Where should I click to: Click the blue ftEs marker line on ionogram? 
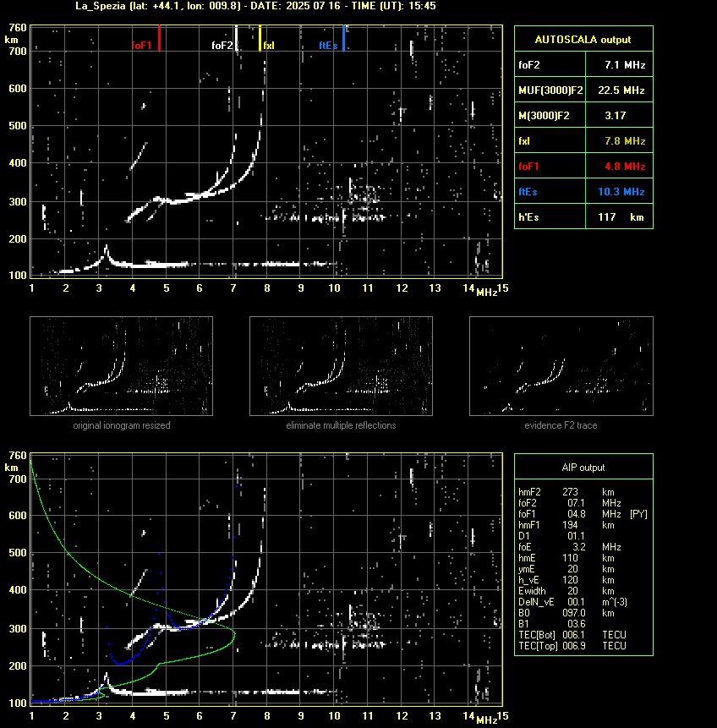coord(343,38)
